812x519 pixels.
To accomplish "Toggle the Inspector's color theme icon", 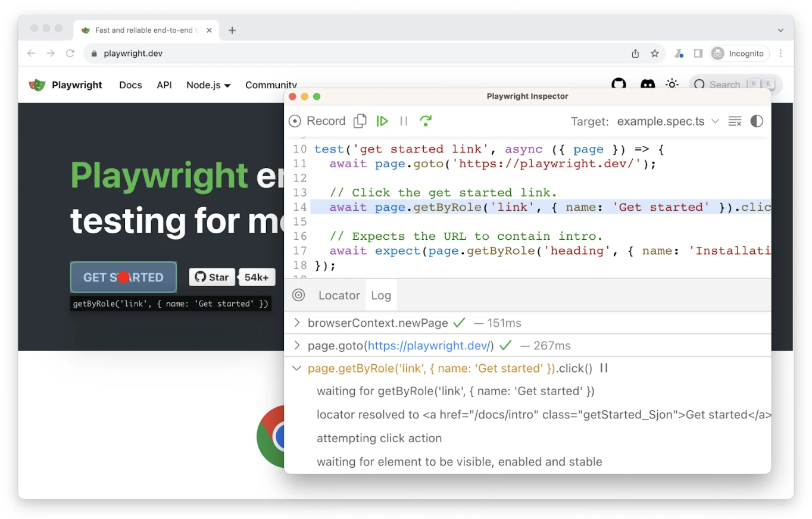I will tap(757, 121).
